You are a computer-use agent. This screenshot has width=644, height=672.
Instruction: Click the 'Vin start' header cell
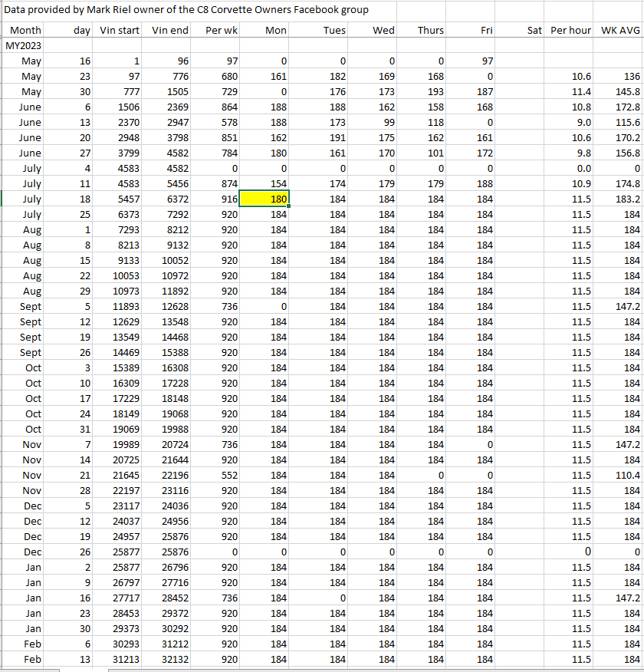click(x=120, y=31)
